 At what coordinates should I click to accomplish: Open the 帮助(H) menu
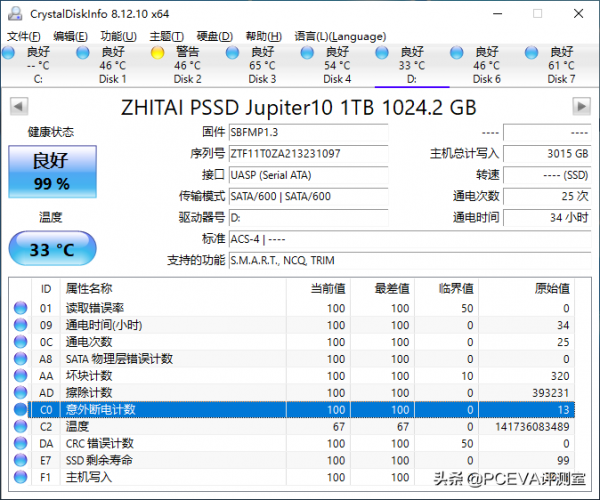264,36
